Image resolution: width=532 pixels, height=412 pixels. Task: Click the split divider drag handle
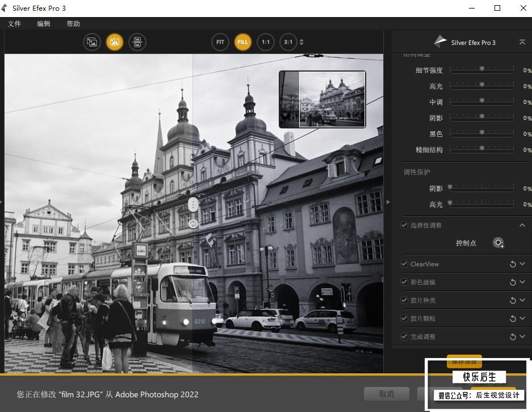pos(193,205)
